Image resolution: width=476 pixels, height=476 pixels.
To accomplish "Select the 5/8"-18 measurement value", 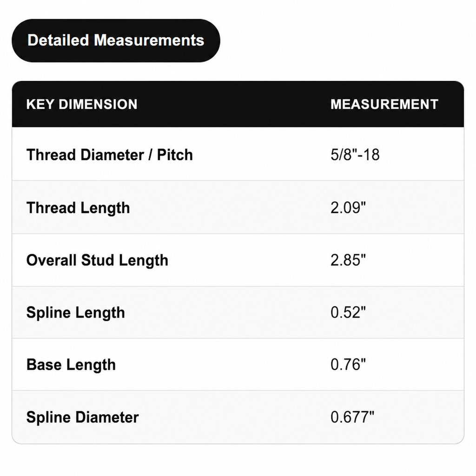I will click(355, 155).
